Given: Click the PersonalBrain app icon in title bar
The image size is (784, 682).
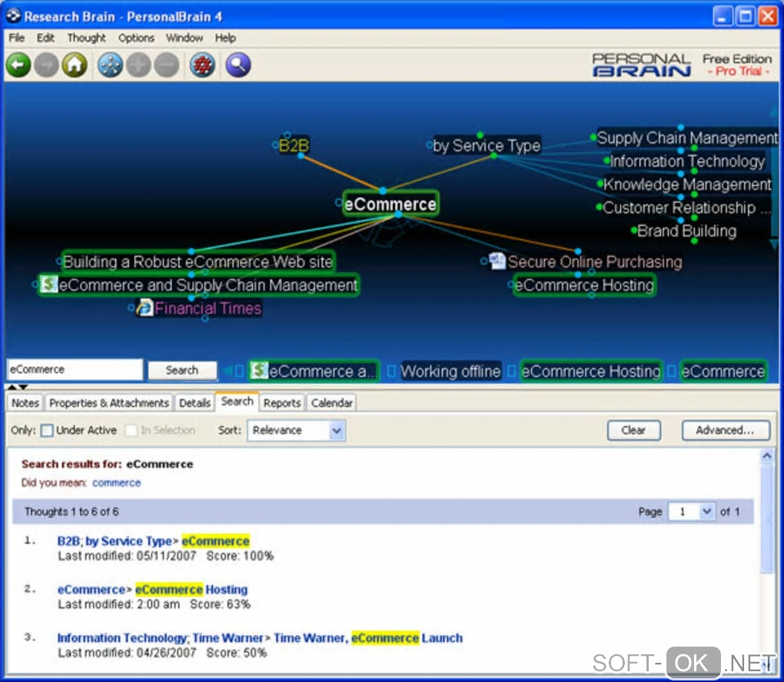Looking at the screenshot, I should pyautogui.click(x=14, y=16).
